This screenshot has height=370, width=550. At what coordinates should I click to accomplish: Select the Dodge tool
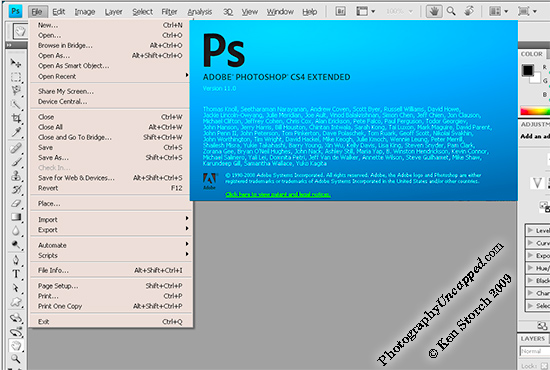(x=15, y=244)
